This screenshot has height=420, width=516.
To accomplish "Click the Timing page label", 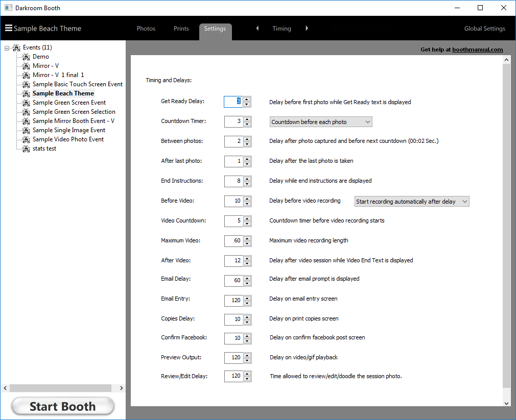I will (282, 29).
